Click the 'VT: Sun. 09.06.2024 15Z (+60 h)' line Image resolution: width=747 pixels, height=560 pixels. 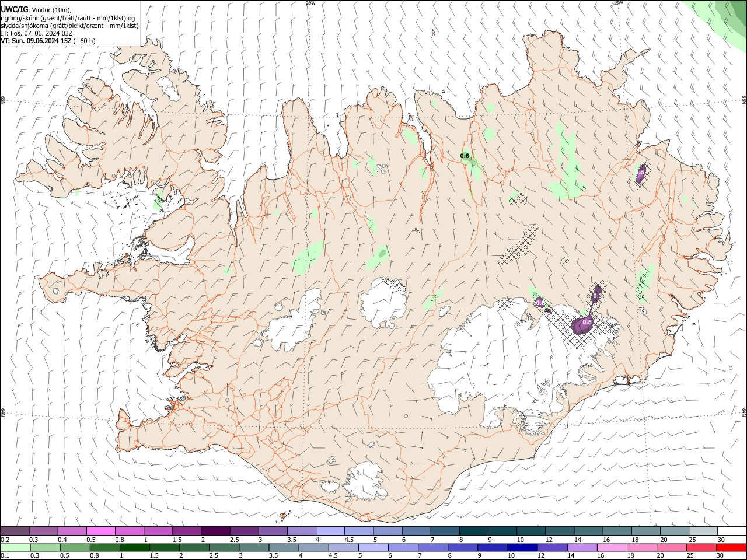pos(48,41)
